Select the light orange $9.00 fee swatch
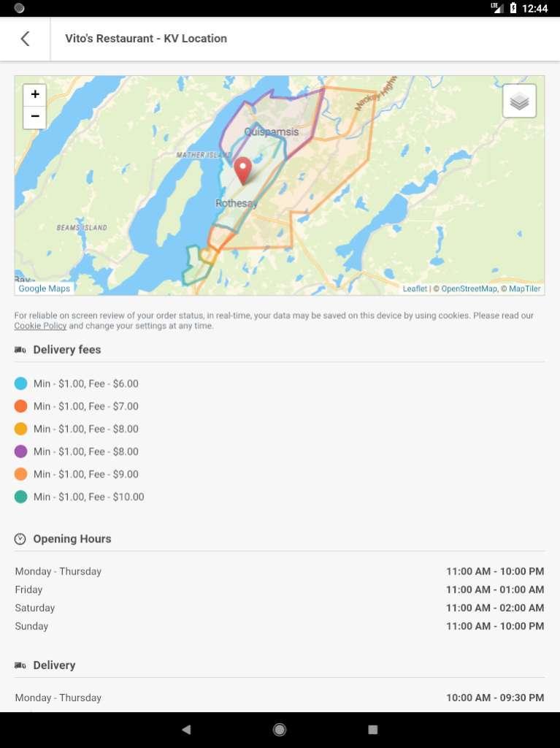Viewport: 560px width, 748px height. 20,474
